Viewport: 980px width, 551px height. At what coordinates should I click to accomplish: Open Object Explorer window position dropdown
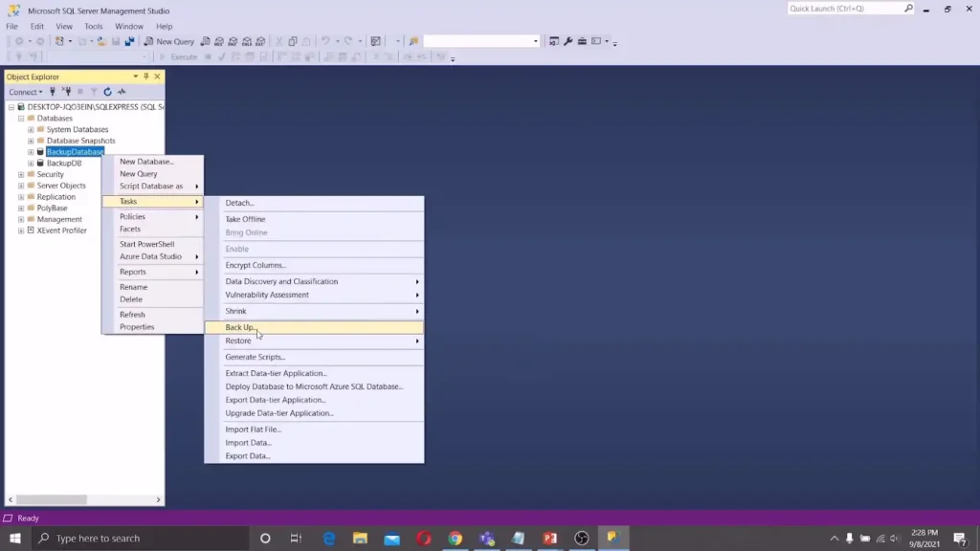tap(136, 77)
